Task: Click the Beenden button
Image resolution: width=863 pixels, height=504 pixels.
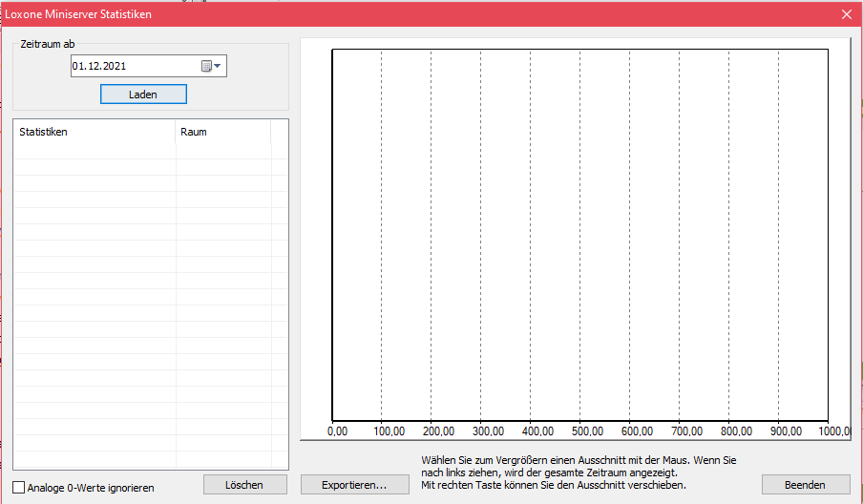Action: pos(805,485)
